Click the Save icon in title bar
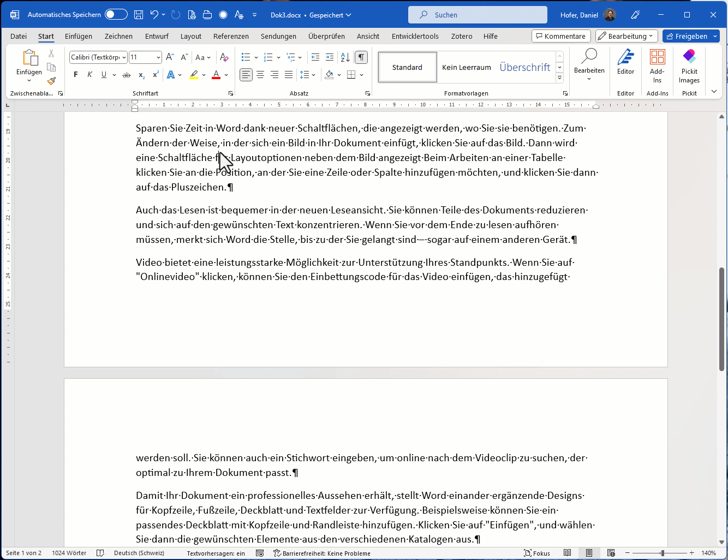The height and width of the screenshot is (560, 728). coord(139,15)
